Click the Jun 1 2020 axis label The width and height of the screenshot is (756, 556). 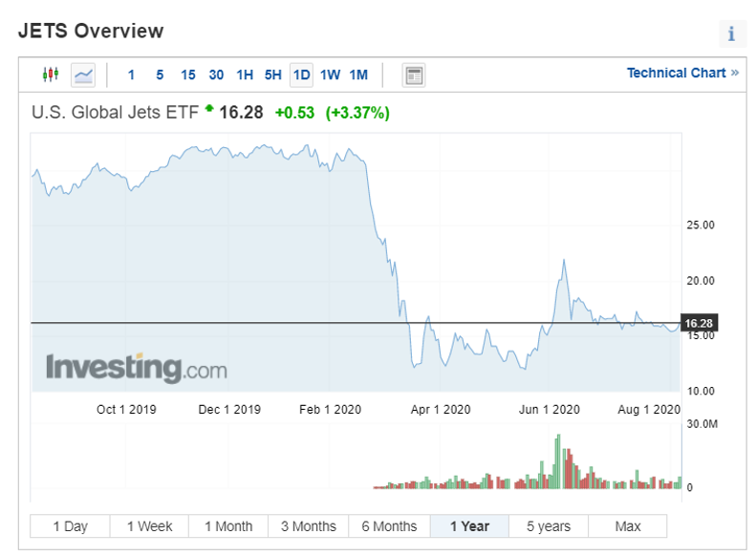550,410
